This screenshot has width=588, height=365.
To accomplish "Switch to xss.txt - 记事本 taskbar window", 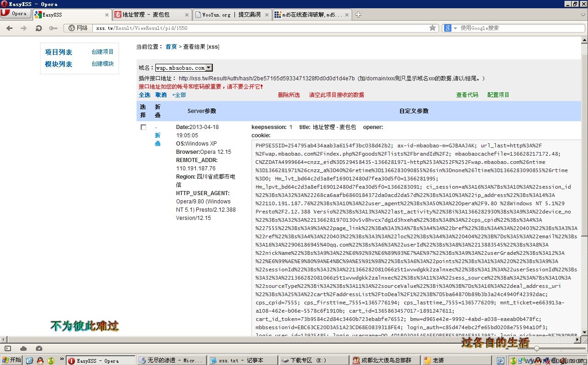I will [x=243, y=361].
